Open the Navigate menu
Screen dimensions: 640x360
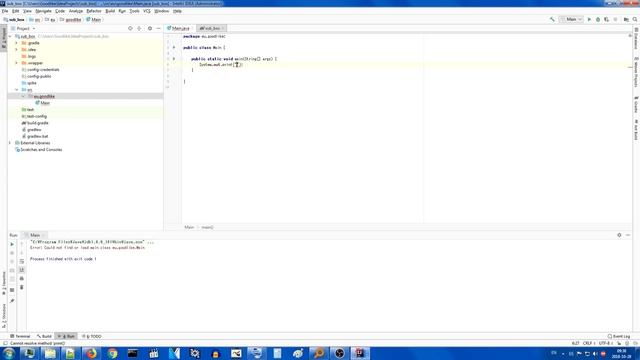[x=43, y=11]
